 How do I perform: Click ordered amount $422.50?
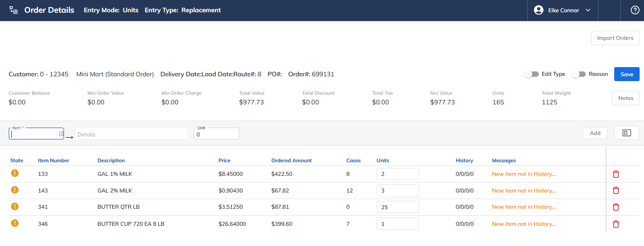282,174
